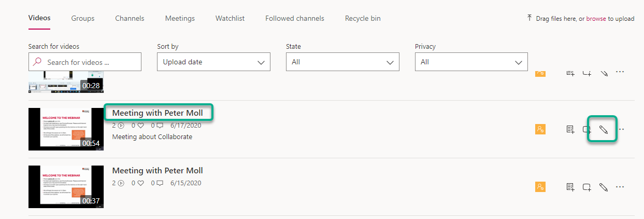This screenshot has width=644, height=219.
Task: Click orange privacy icon for 6/17/2020 video
Action: (540, 129)
